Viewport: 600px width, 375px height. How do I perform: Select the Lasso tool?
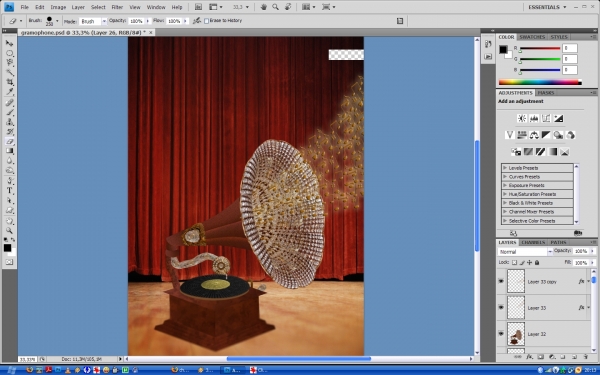(9, 63)
